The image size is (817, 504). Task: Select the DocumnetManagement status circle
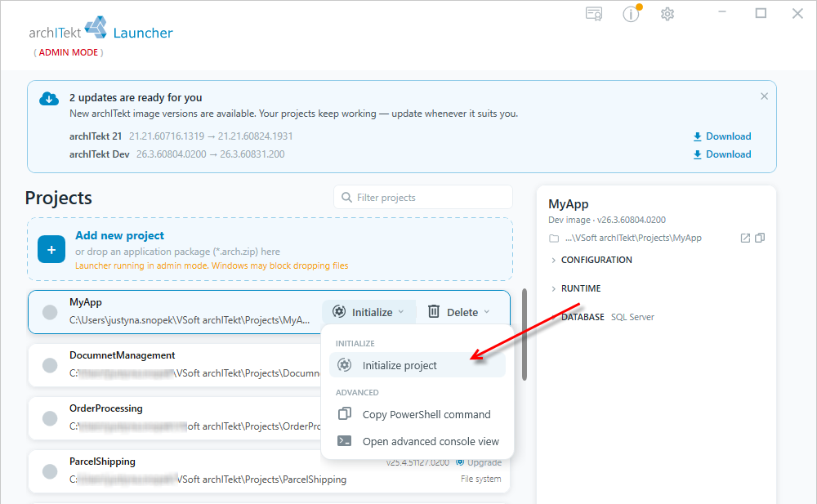(x=50, y=365)
